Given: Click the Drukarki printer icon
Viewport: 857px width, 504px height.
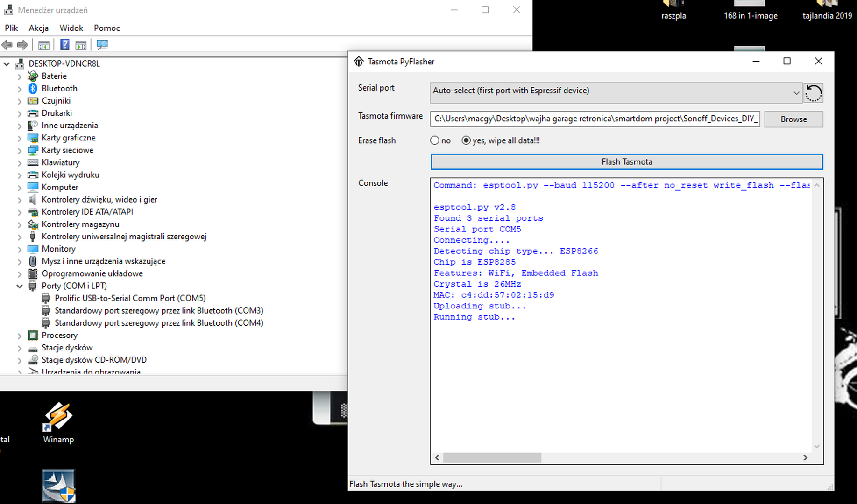Looking at the screenshot, I should point(33,113).
